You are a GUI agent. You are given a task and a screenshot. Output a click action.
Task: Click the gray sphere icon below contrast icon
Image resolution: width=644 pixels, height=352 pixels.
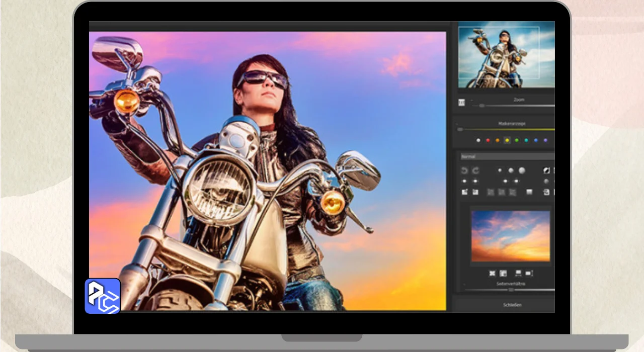546,182
